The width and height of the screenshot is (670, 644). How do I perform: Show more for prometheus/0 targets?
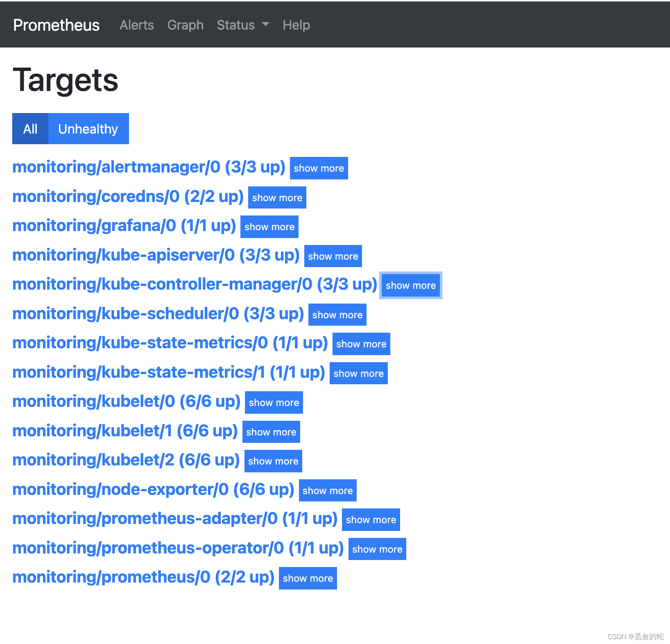[308, 578]
